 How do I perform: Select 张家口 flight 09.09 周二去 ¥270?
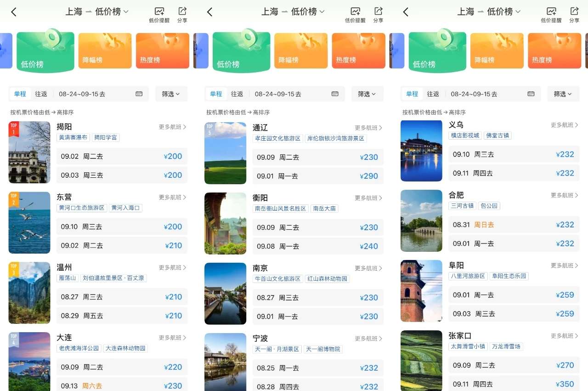pos(514,365)
